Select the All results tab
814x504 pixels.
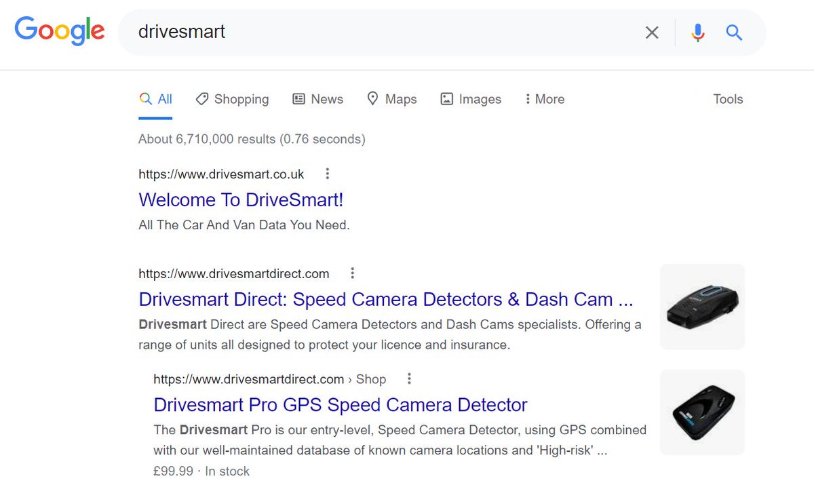pos(155,99)
